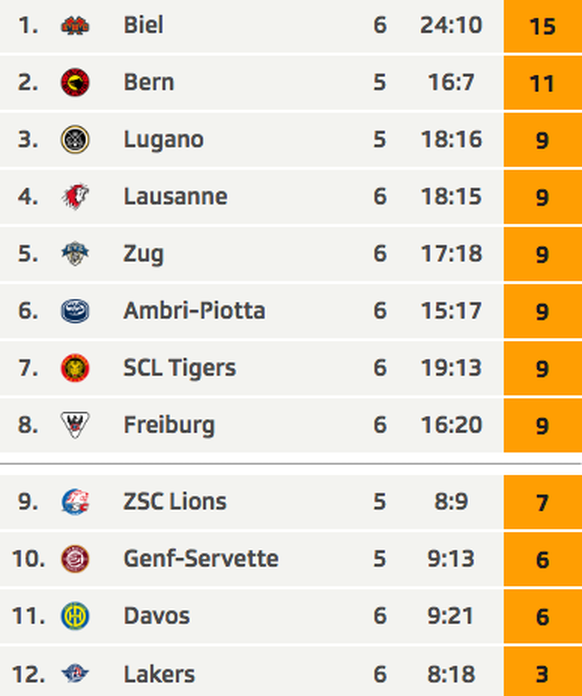Click the Zug team logo
The image size is (582, 696).
[75, 253]
